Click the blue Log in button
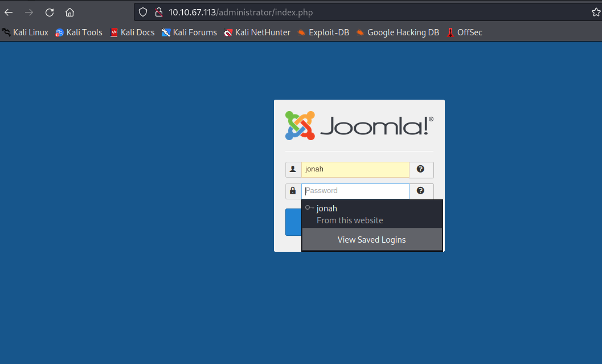 click(293, 222)
